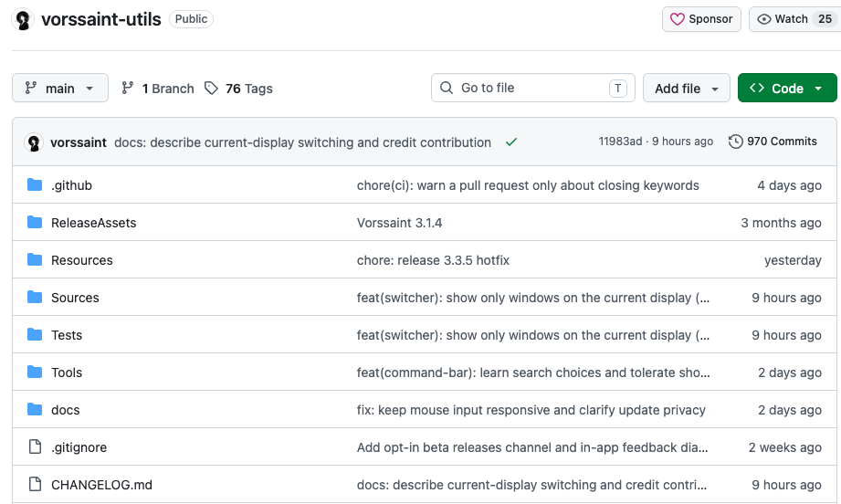The image size is (841, 504).
Task: Click the commit author avatar for vorssaint
Action: [x=34, y=142]
